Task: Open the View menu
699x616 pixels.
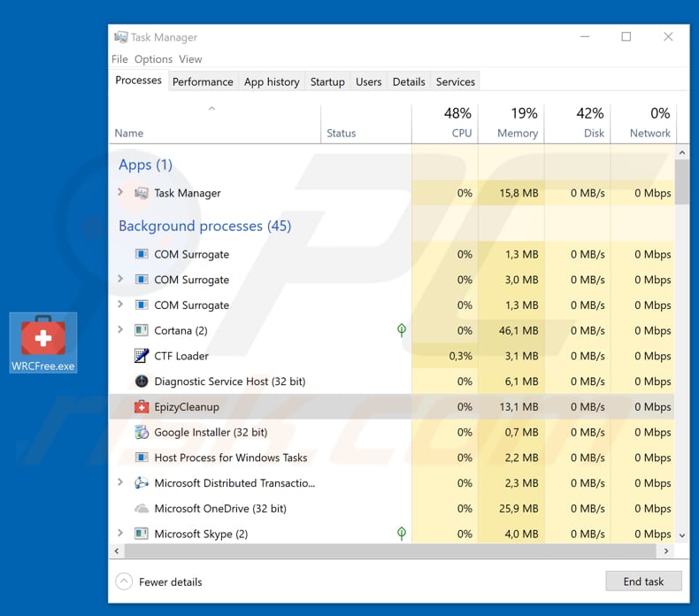Action: click(190, 59)
